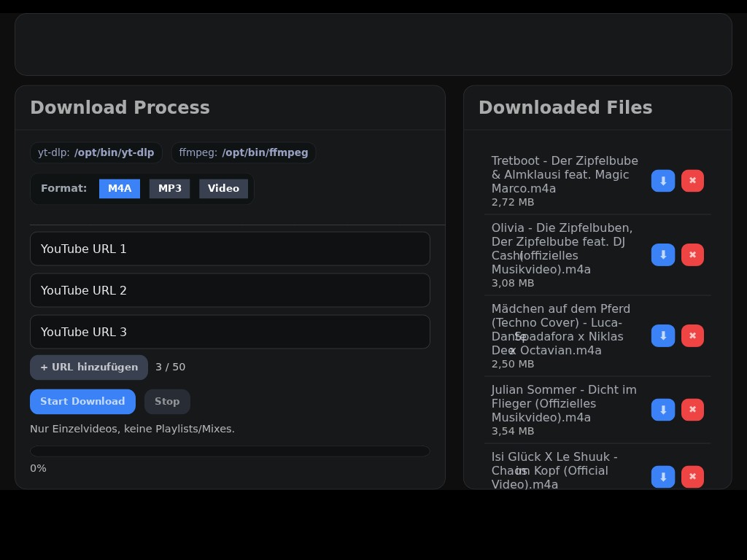Focus the YouTube URL 2 input
The width and height of the screenshot is (747, 560).
[230, 291]
